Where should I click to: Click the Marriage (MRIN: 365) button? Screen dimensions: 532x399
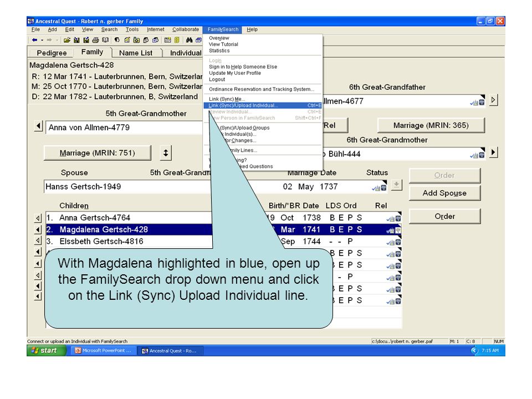(x=431, y=125)
